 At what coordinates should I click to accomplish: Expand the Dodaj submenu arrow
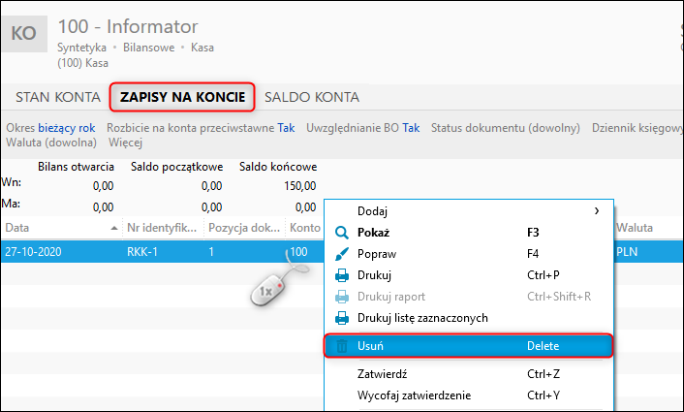coord(597,211)
